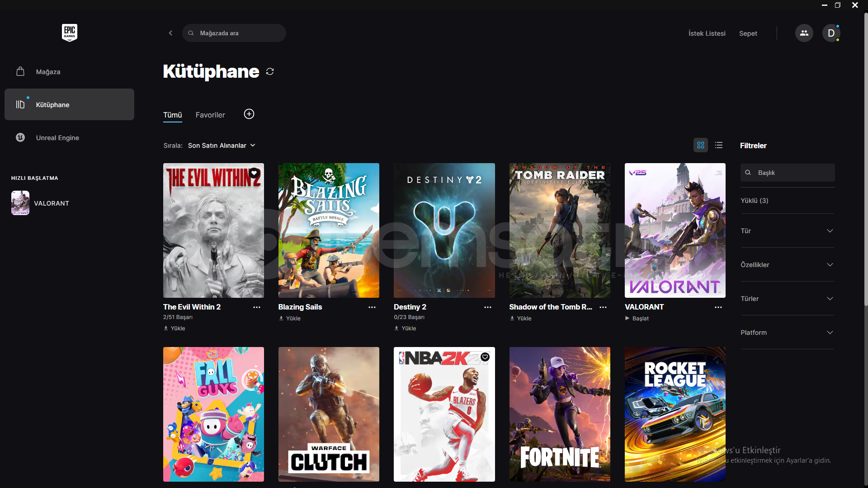Viewport: 868px width, 488px height.
Task: Click the 2/51 Başarı achievements text
Action: click(x=178, y=317)
